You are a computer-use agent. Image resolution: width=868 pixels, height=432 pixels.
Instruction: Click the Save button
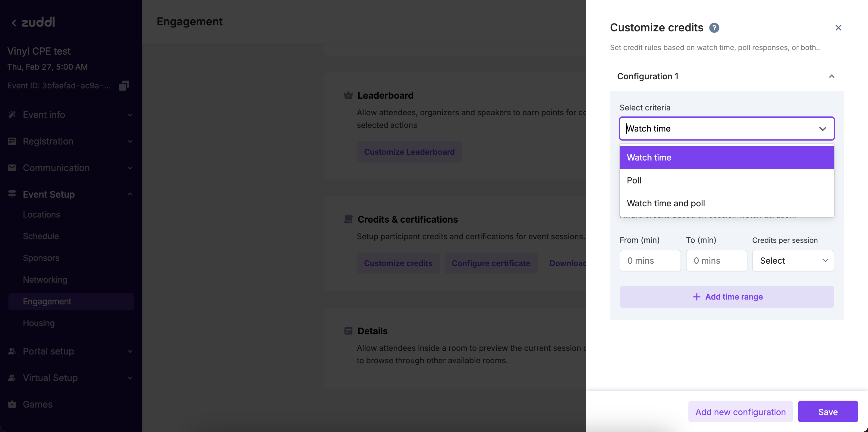(x=828, y=412)
